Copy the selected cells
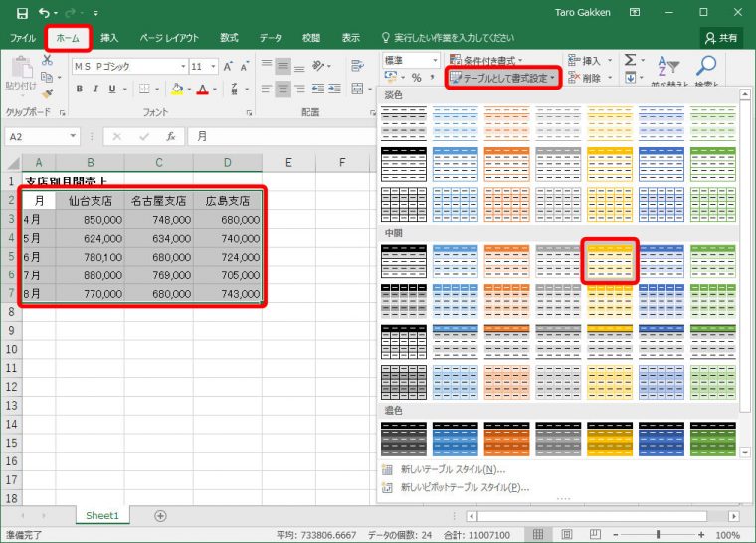This screenshot has width=756, height=543. coord(47,77)
